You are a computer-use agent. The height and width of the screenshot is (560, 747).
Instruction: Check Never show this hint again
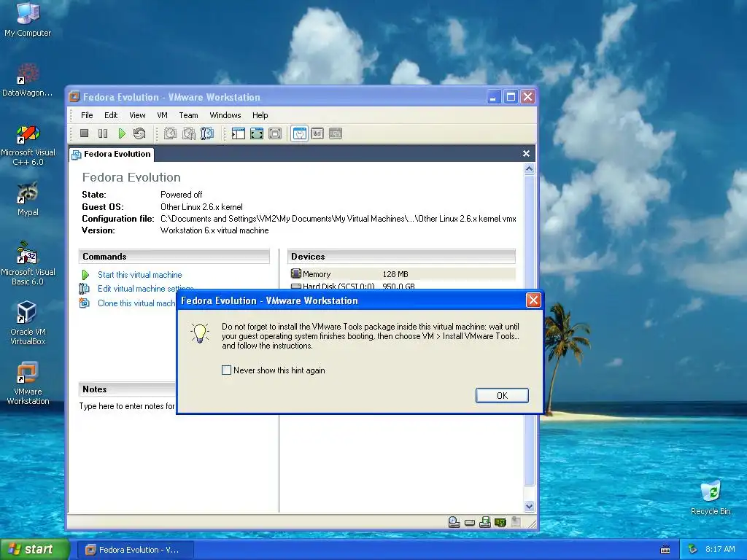[226, 370]
